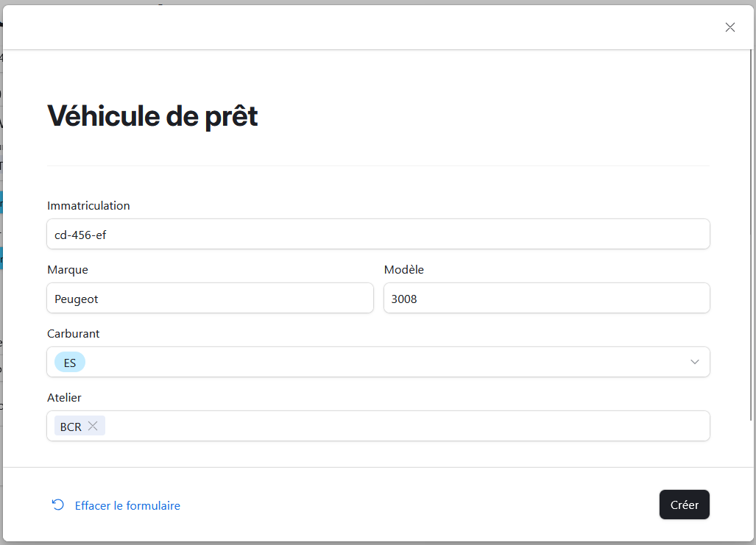Expand the Carburant chevron arrow
This screenshot has height=545, width=756.
coord(694,362)
